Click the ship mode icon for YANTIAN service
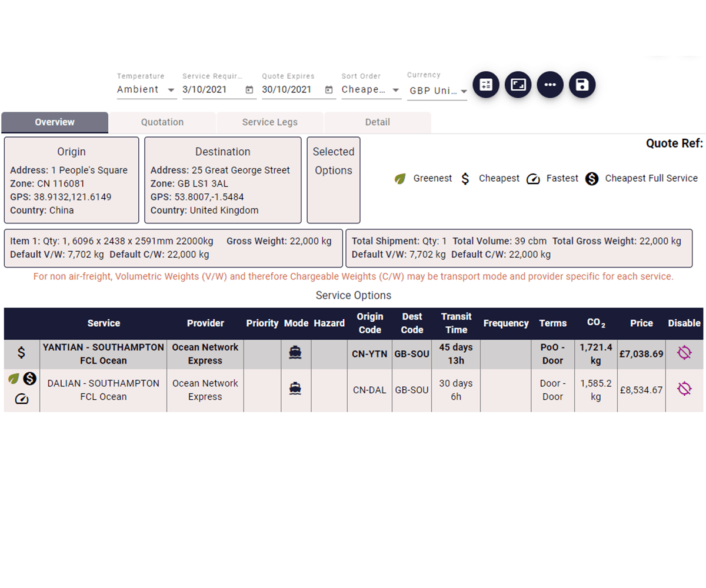The image size is (706, 588). click(x=295, y=353)
